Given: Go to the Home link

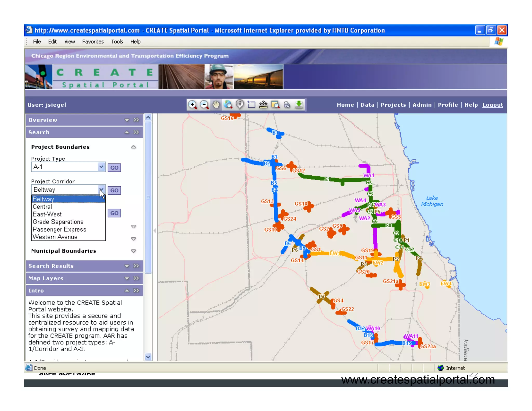Looking at the screenshot, I should 345,105.
